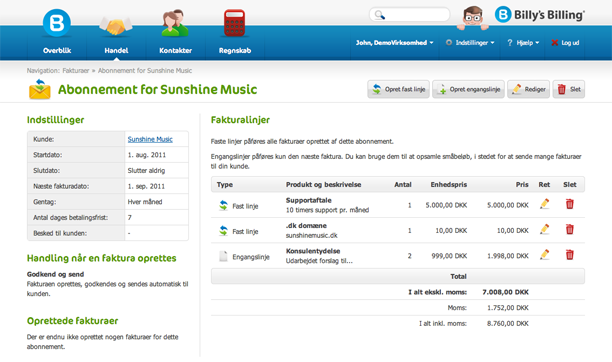Click the Gentag value Hver måned
The width and height of the screenshot is (612, 362).
click(x=145, y=202)
